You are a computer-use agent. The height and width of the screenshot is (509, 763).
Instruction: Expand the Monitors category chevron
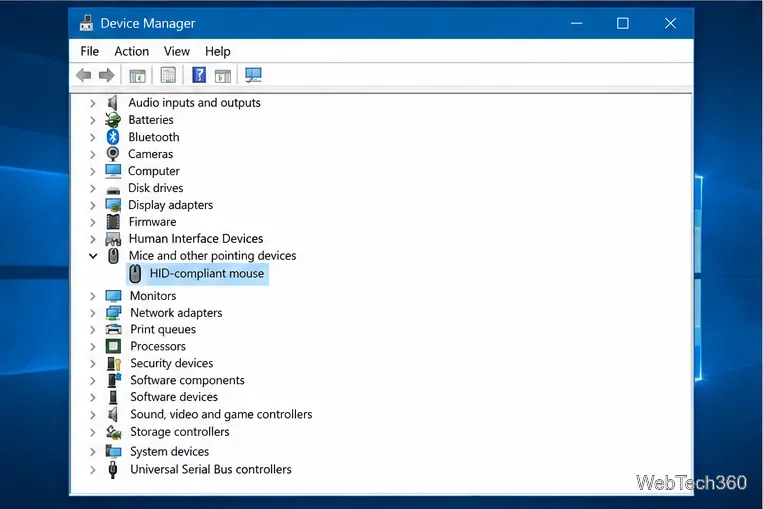[92, 296]
